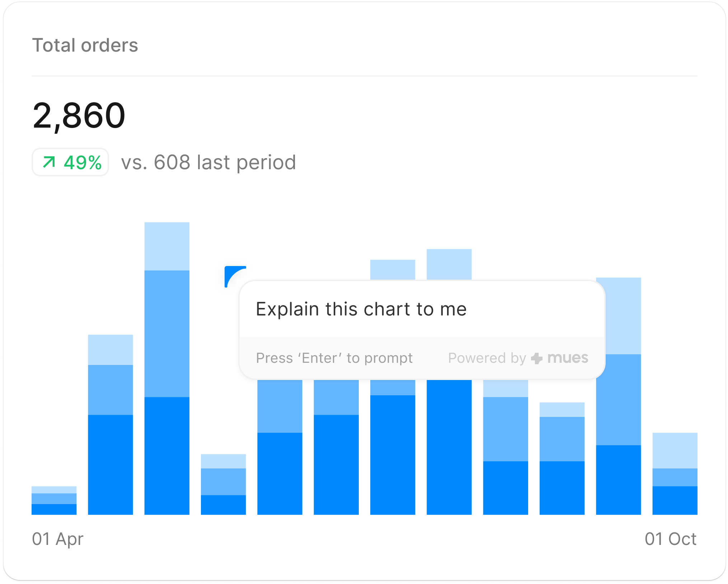
Task: Select the shortest bar above "01 Apr"
Action: pos(54,500)
